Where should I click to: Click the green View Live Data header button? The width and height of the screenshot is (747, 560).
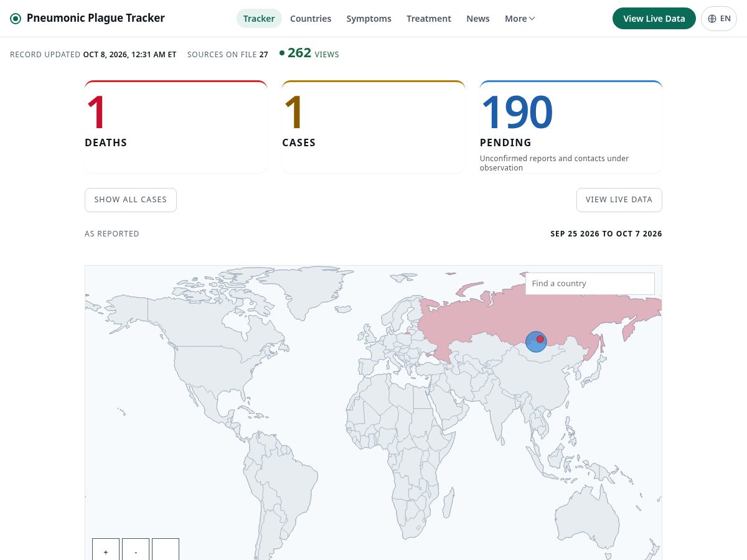(654, 19)
